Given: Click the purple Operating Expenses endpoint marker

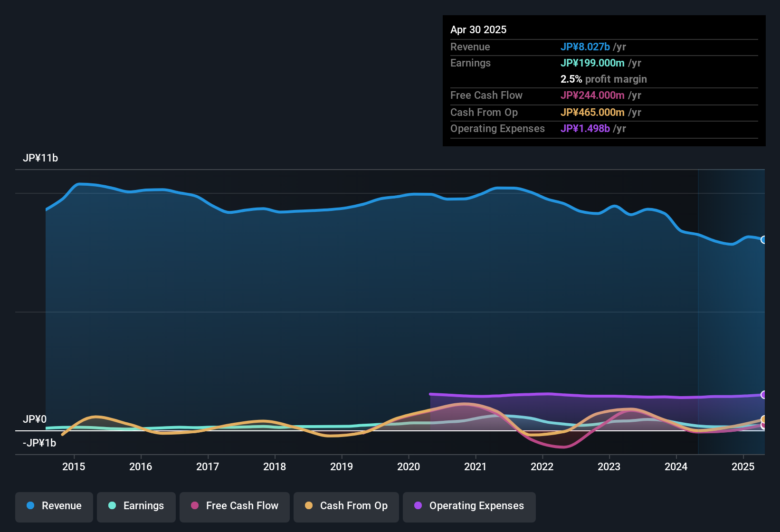Looking at the screenshot, I should (763, 395).
